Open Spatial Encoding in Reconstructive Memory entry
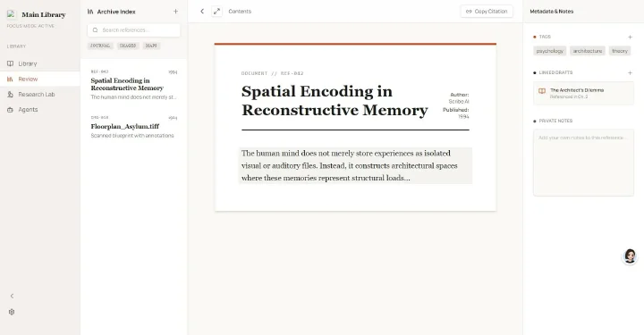 tap(134, 85)
